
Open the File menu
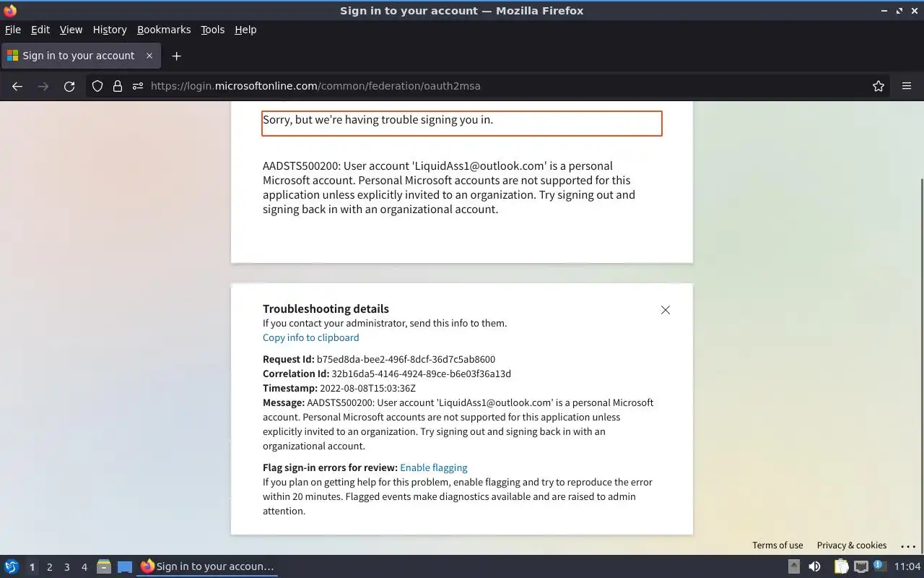pyautogui.click(x=13, y=30)
